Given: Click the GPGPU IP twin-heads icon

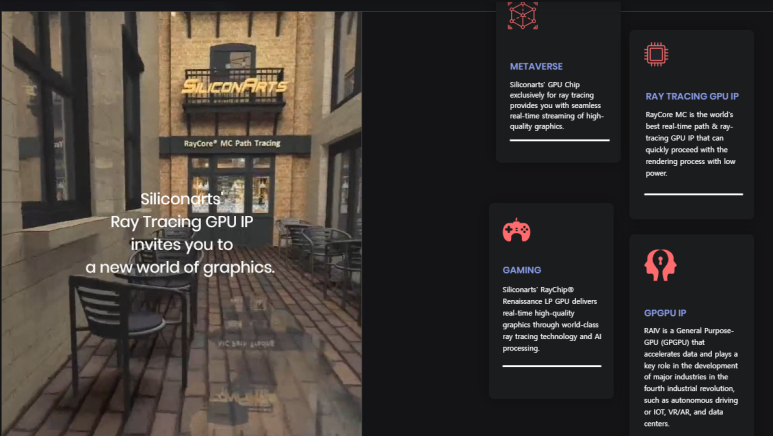Looking at the screenshot, I should [660, 265].
